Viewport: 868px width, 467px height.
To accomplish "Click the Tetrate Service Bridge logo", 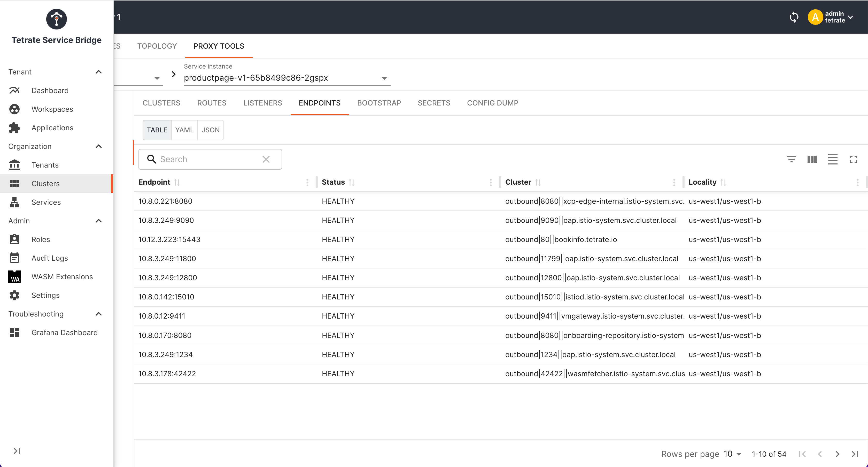I will (x=56, y=19).
